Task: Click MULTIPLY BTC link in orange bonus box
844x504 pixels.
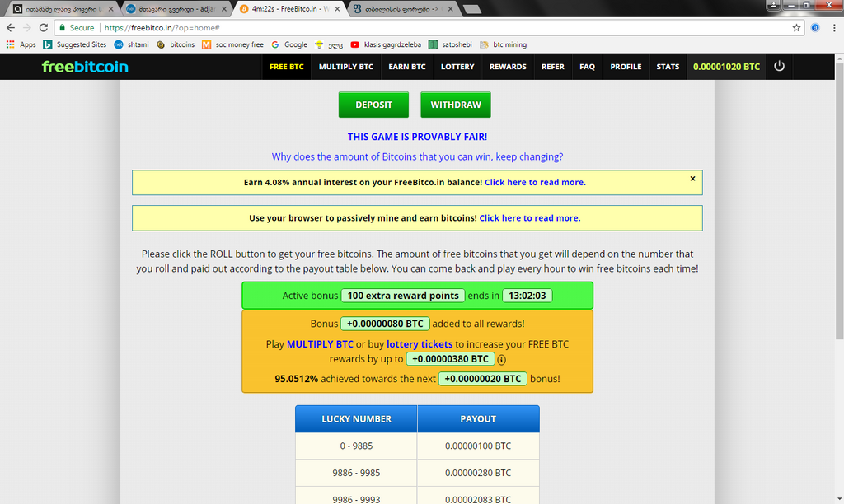Action: click(x=320, y=344)
